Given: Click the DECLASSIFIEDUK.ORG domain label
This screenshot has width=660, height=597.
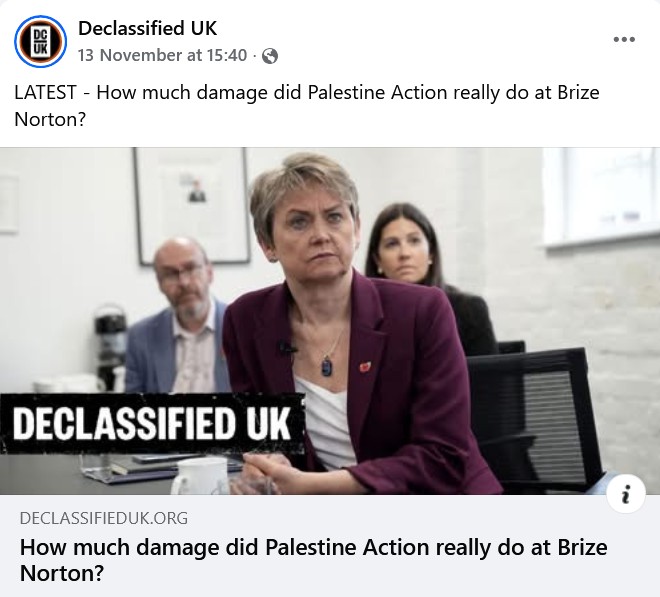Looking at the screenshot, I should (104, 518).
